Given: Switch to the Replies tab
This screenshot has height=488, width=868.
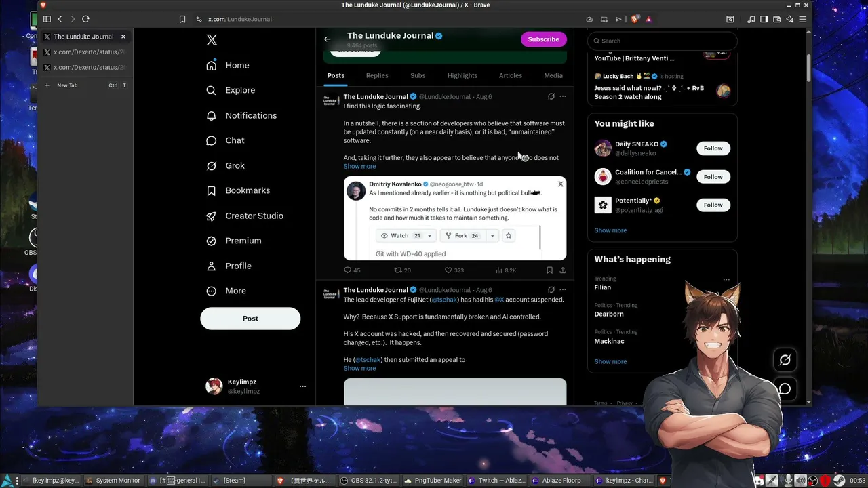Looking at the screenshot, I should click(x=377, y=75).
